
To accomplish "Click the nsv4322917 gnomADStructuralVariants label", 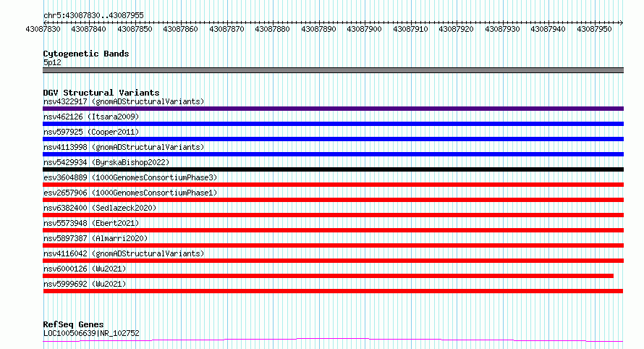I will pyautogui.click(x=124, y=101).
